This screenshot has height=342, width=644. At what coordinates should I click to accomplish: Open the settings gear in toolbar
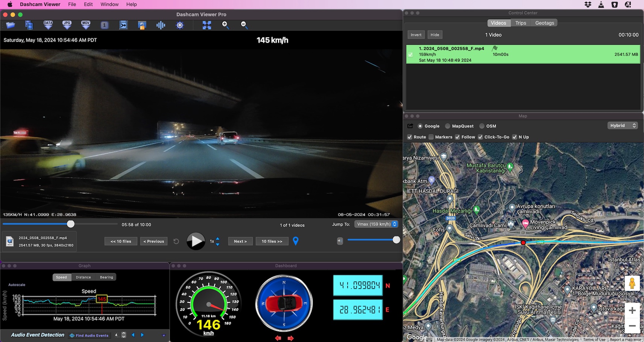click(180, 25)
